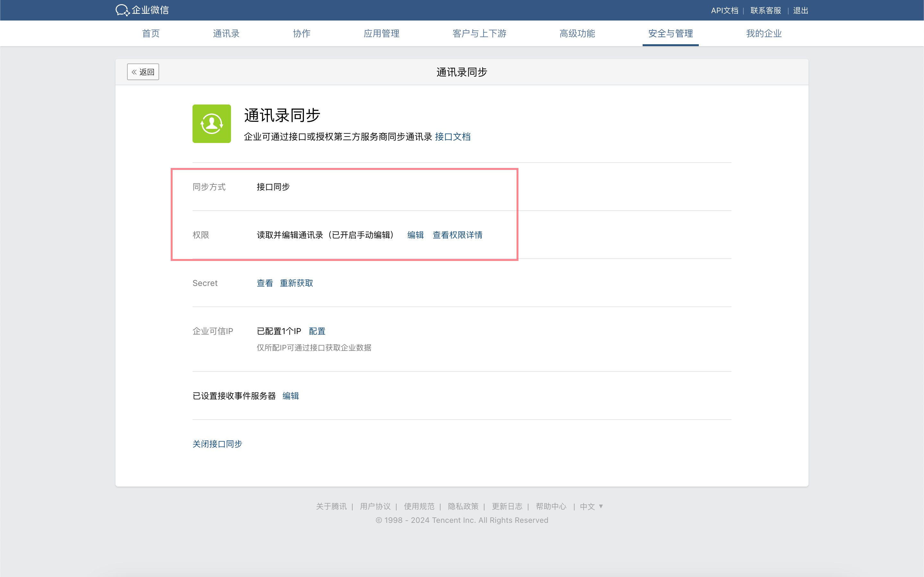Click 查看 for the Secret
The width and height of the screenshot is (924, 577).
[265, 283]
